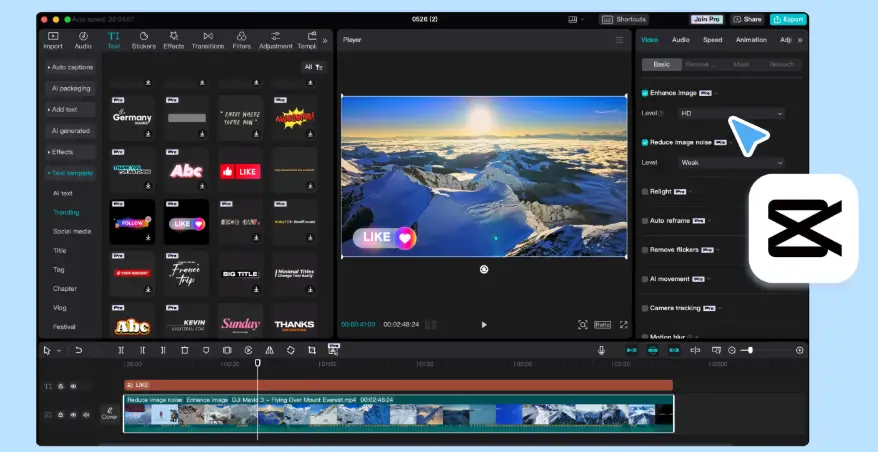Viewport: 878px width, 452px height.
Task: Click the reverse playback circle icon
Action: click(x=248, y=350)
